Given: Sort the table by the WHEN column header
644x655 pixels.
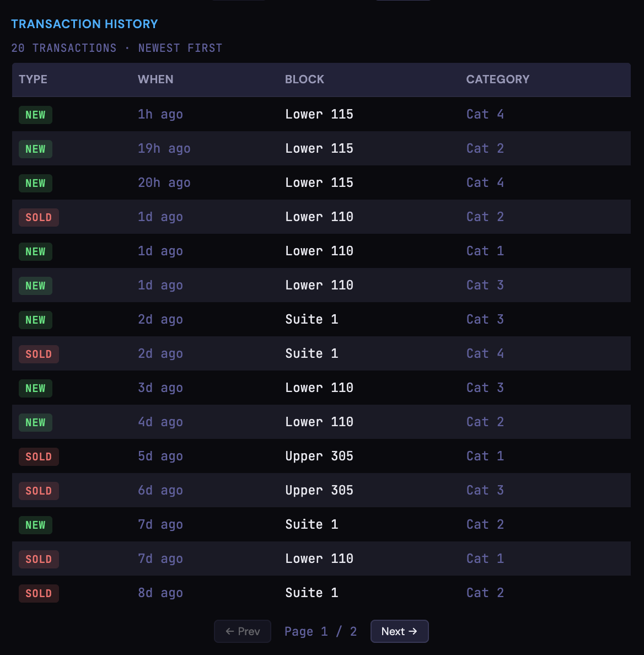Looking at the screenshot, I should tap(155, 79).
